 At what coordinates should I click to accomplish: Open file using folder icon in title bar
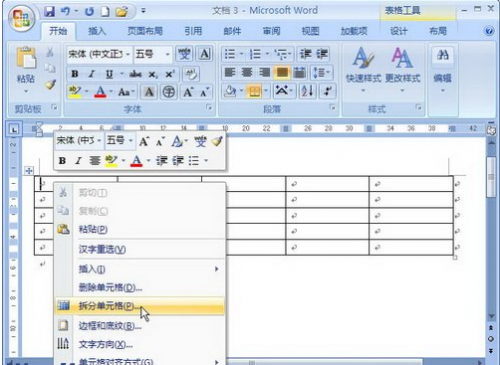pos(122,12)
